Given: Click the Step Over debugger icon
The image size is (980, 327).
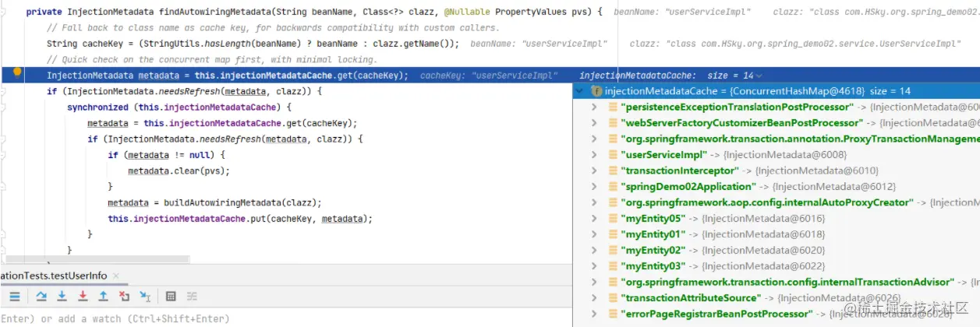Looking at the screenshot, I should click(x=41, y=297).
